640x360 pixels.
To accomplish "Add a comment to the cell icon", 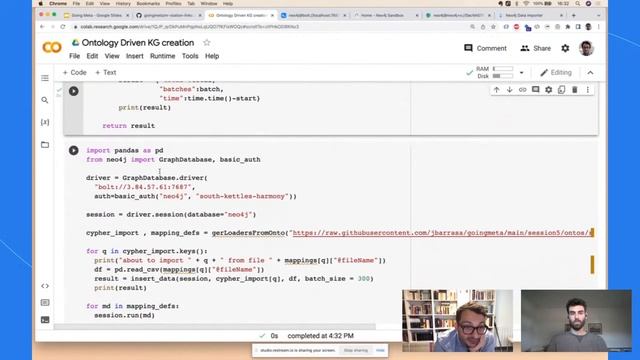I will 536,90.
